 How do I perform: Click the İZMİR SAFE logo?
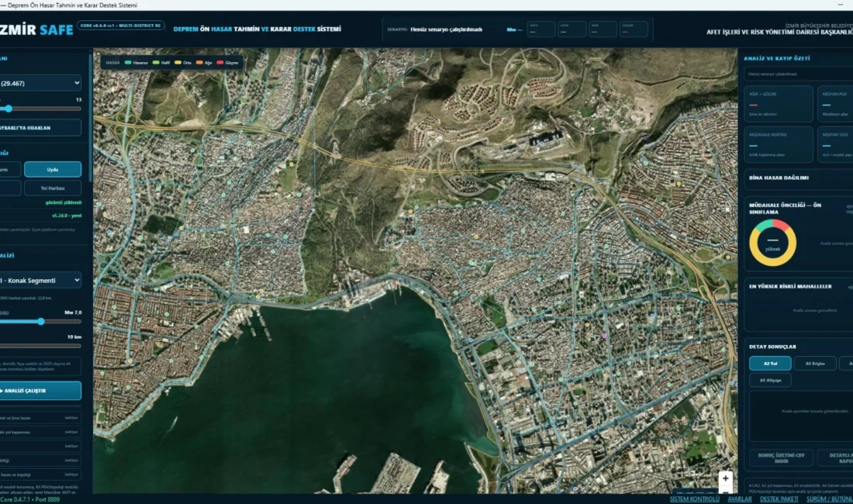tap(36, 29)
